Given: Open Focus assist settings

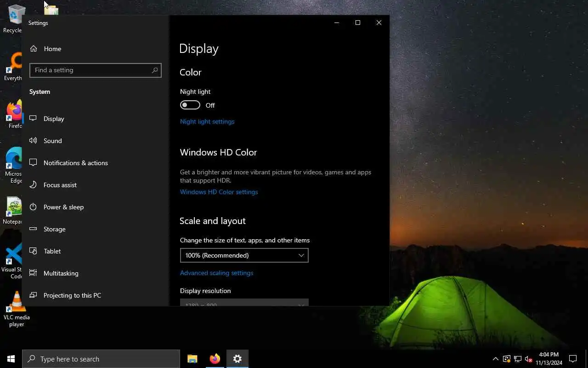Looking at the screenshot, I should coord(96,185).
